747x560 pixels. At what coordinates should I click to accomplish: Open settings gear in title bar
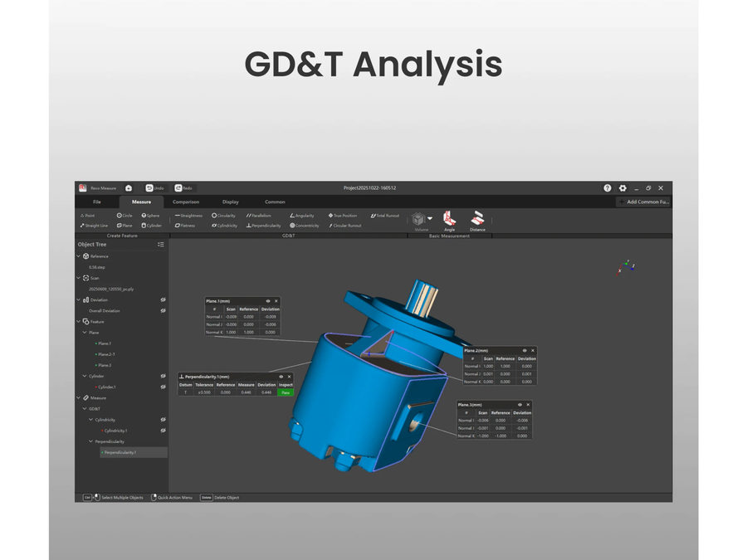[622, 188]
